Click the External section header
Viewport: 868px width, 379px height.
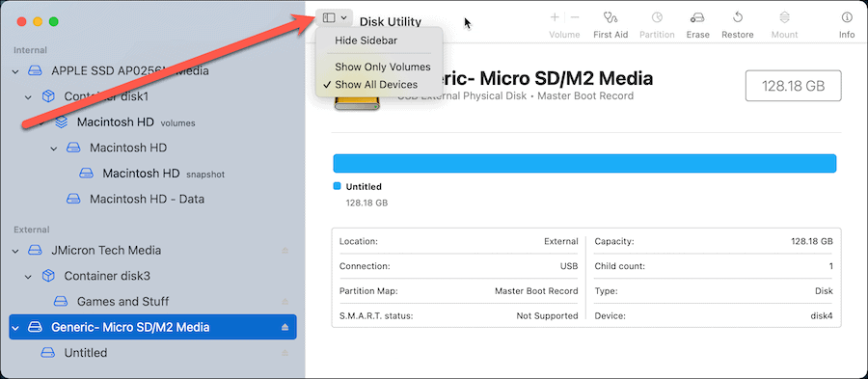[x=32, y=230]
